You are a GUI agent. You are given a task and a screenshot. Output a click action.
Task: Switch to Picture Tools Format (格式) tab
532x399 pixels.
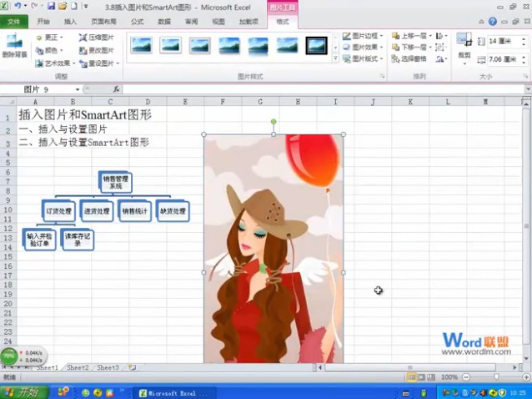283,22
